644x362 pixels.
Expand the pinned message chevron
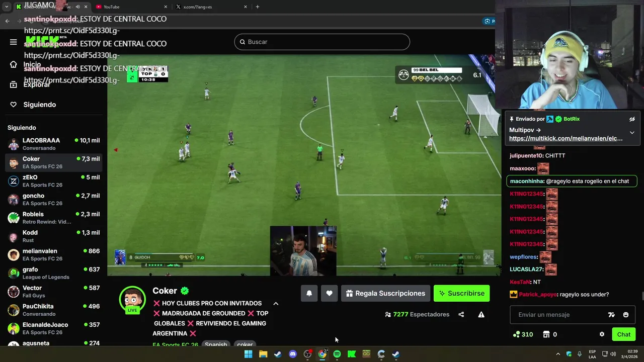632,133
